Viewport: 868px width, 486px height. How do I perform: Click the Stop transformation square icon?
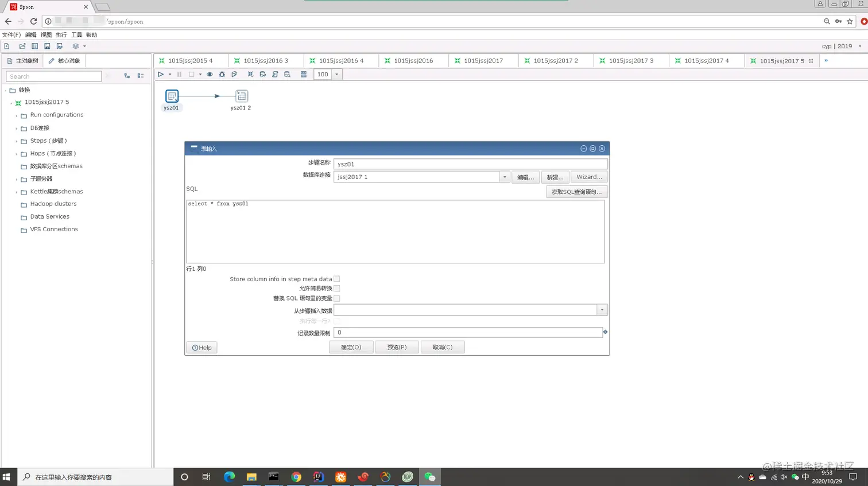[x=192, y=74]
